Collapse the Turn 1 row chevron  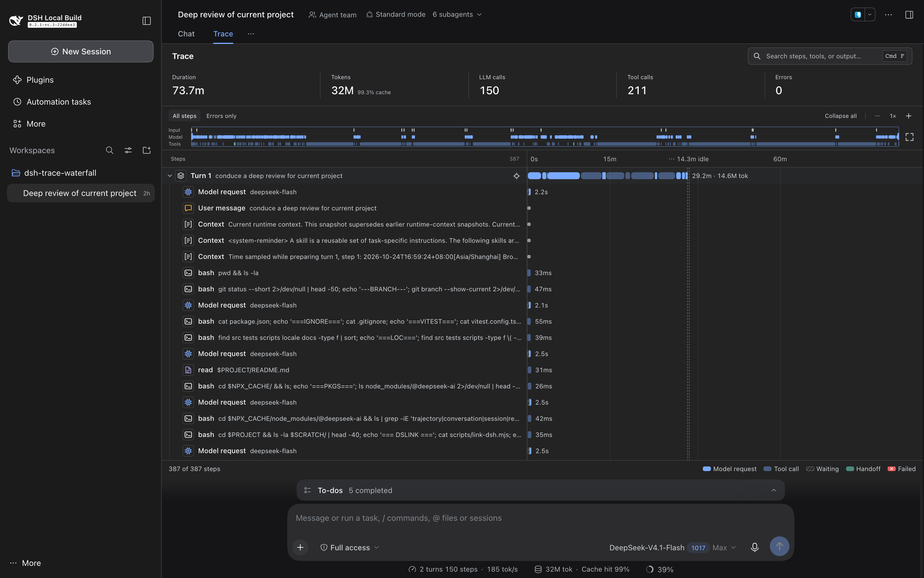click(x=169, y=176)
